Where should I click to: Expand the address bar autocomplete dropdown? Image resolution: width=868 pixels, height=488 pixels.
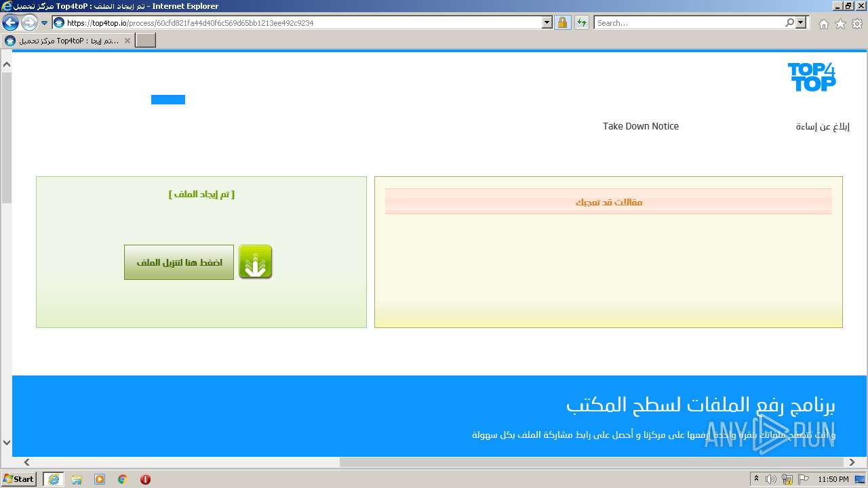pos(547,23)
